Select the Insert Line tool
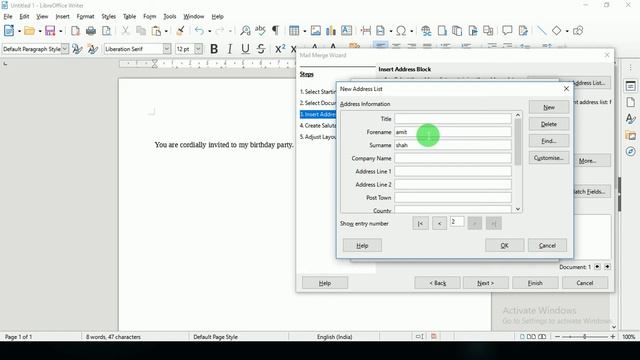Viewport: 640px width, 360px height. point(542,31)
